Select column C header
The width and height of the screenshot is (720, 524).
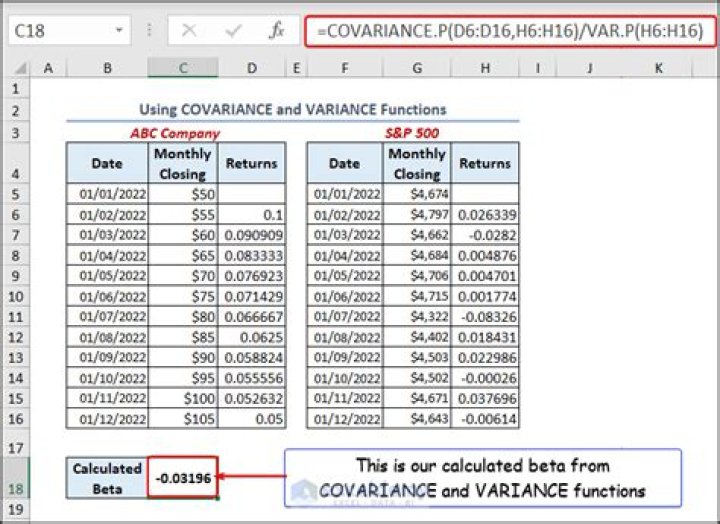(182, 69)
